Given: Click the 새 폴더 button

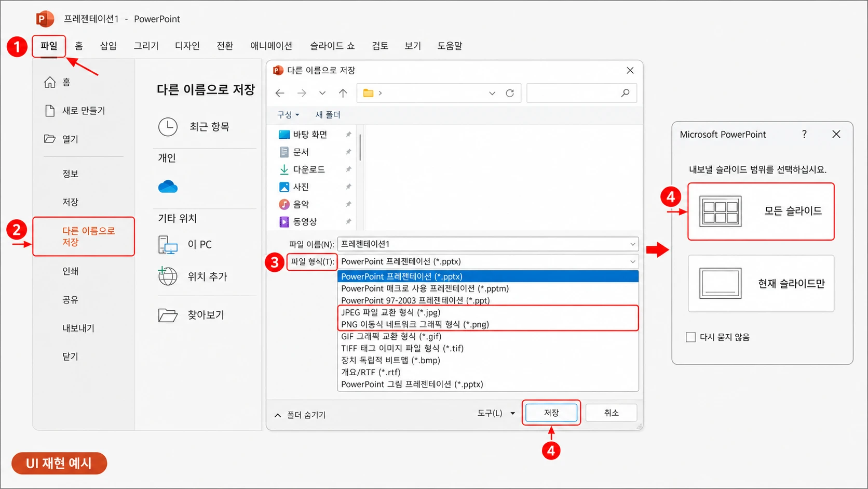Looking at the screenshot, I should [x=328, y=115].
